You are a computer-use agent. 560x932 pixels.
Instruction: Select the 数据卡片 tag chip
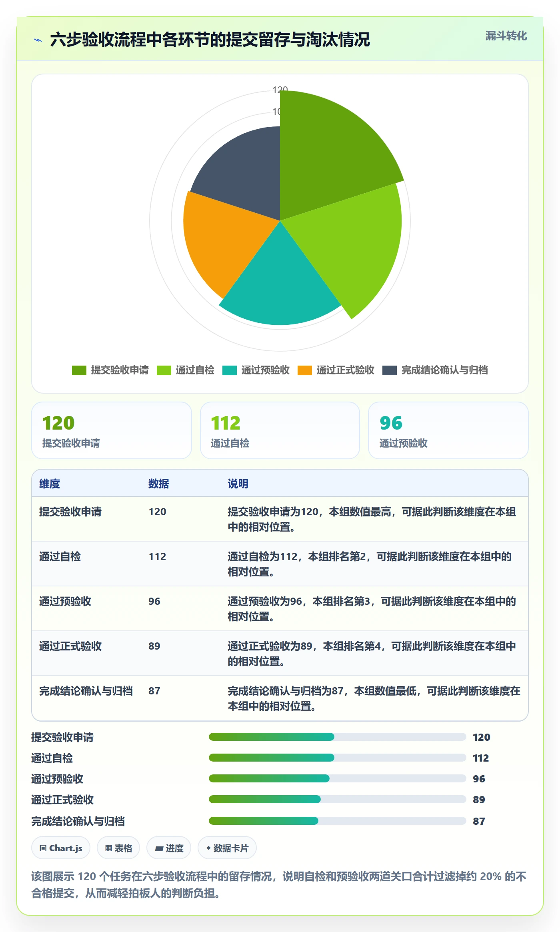pos(227,848)
